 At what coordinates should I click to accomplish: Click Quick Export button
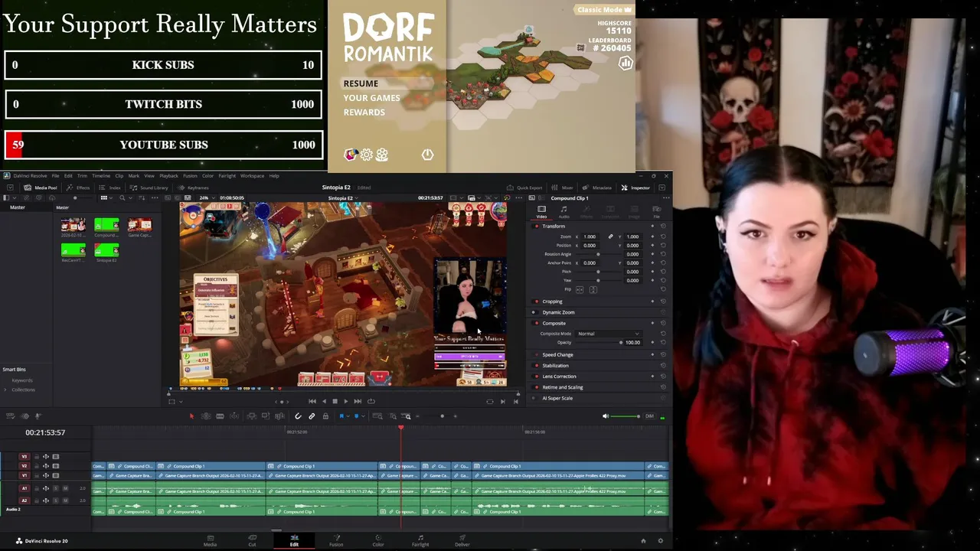pyautogui.click(x=524, y=187)
